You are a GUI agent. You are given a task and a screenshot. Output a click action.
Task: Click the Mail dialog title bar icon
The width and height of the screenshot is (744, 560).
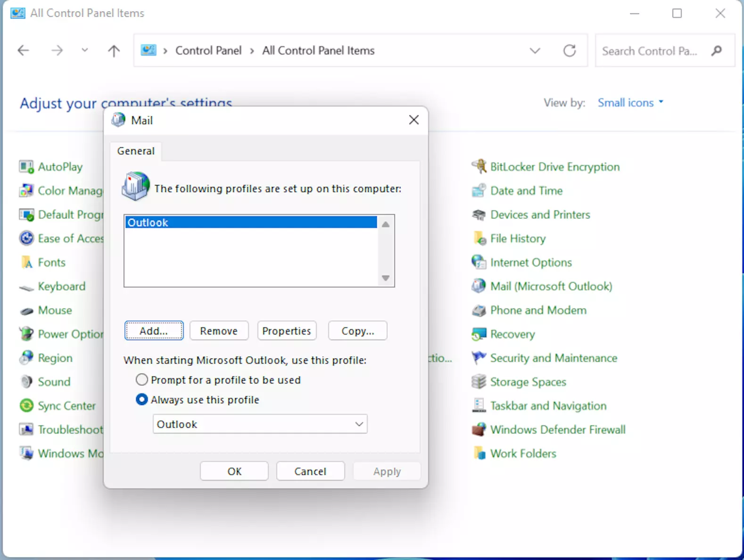(x=118, y=120)
